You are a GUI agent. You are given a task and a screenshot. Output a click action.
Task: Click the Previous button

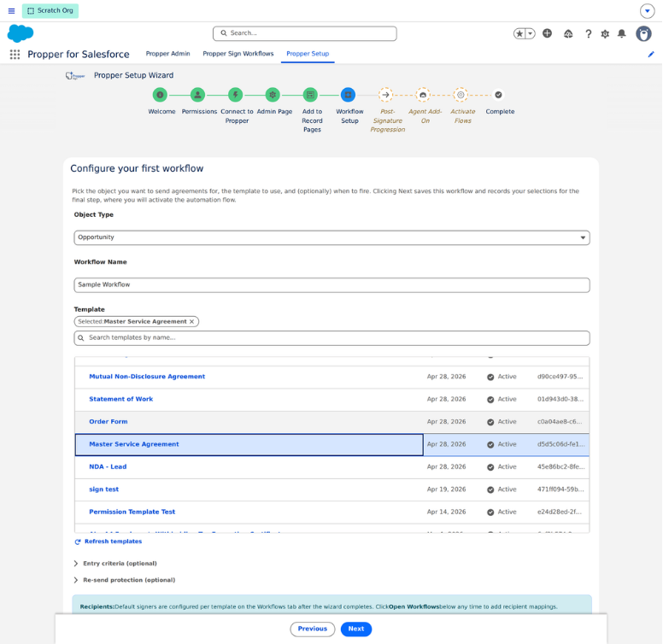[313, 629]
